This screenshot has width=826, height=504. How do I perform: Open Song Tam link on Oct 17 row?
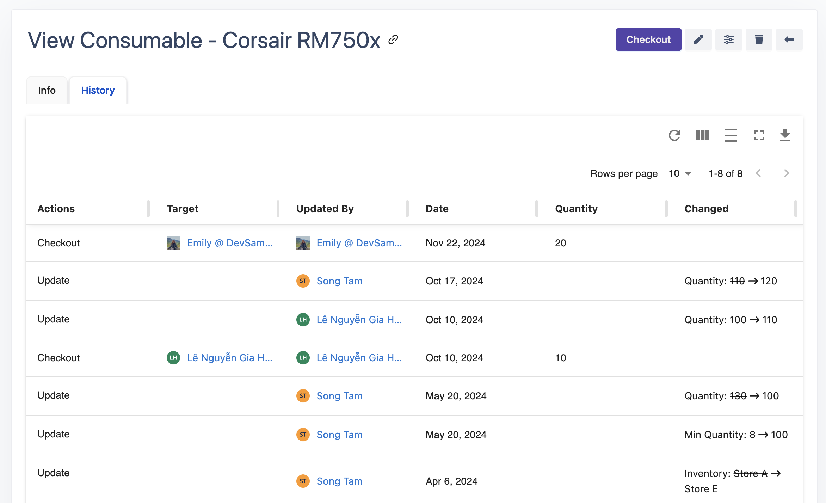[339, 281]
